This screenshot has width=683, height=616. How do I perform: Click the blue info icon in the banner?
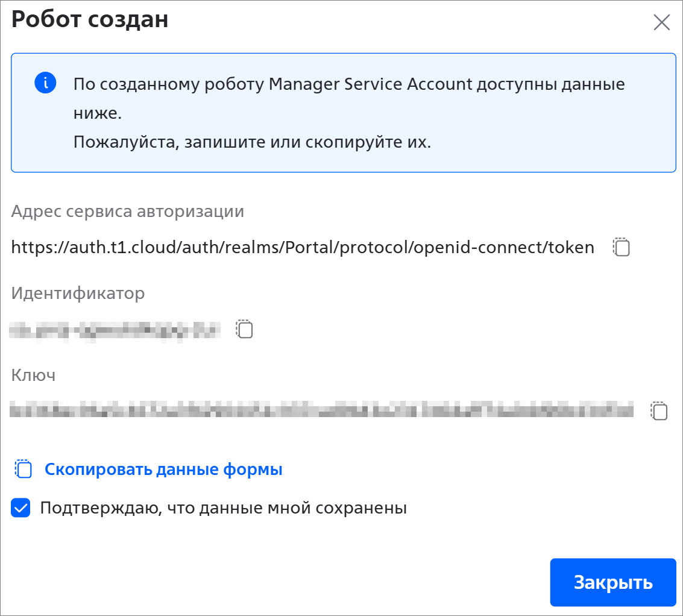[45, 83]
